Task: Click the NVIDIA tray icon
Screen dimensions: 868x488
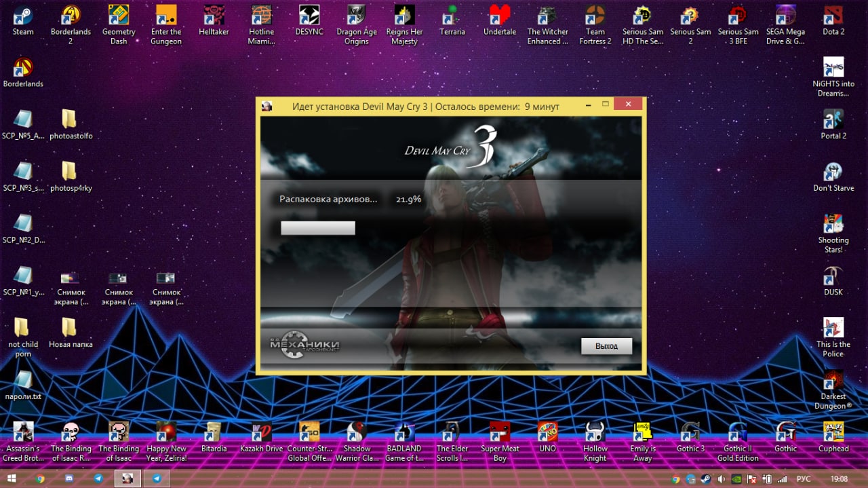Action: point(738,478)
